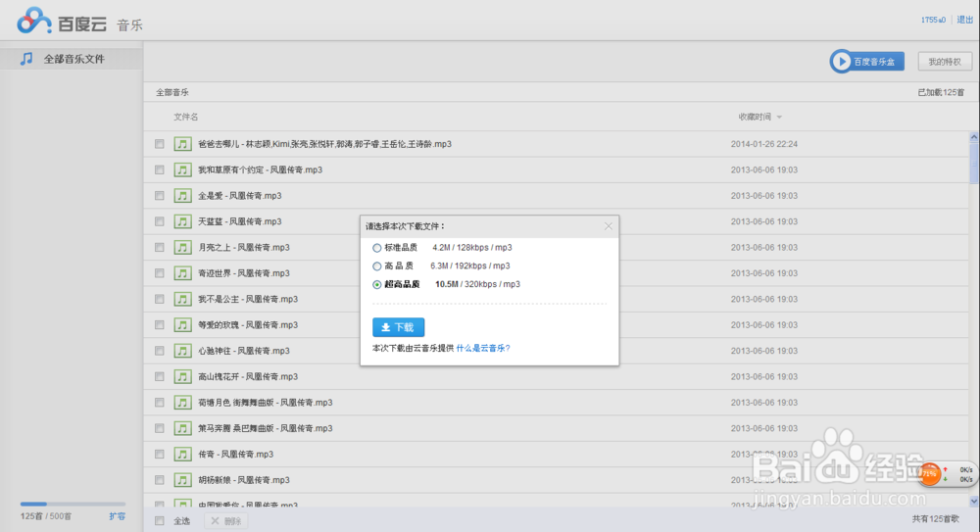This screenshot has height=532, width=980.
Task: Click music icon of 等爱的玫瑰 file
Action: 182,325
